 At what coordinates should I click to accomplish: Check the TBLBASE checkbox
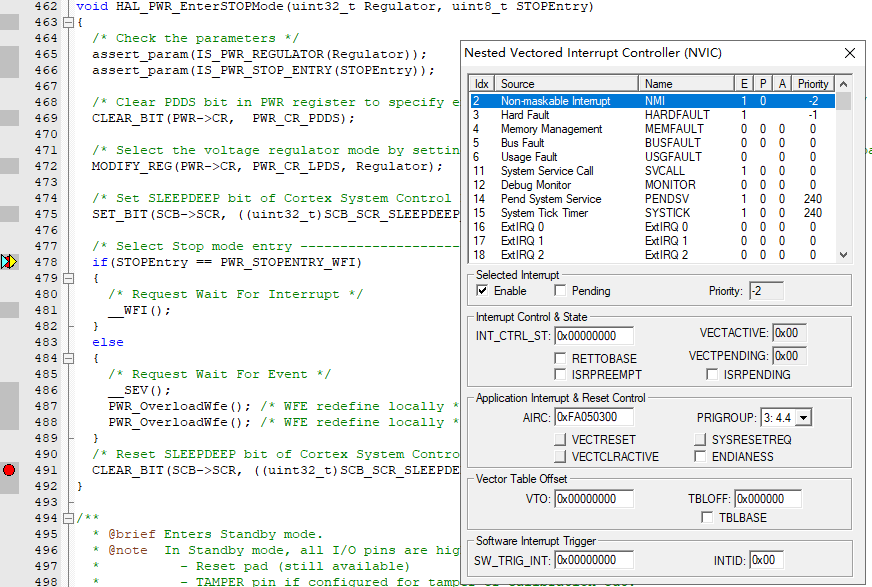[707, 518]
